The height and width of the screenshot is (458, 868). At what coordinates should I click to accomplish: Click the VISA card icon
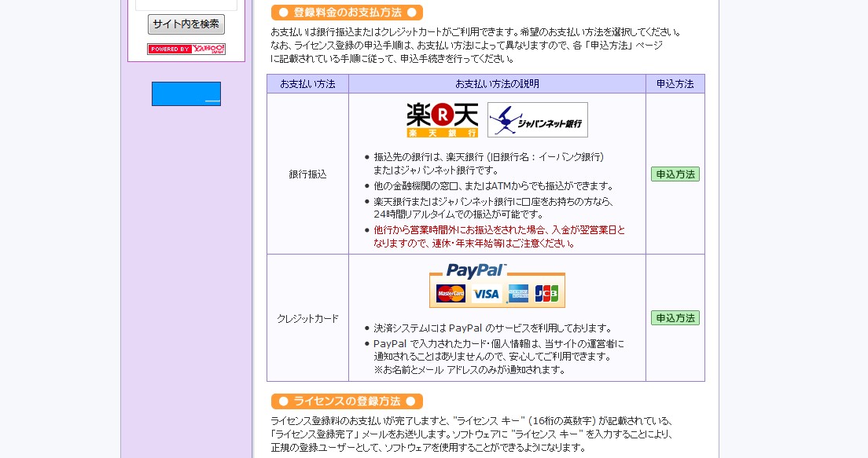click(x=485, y=294)
